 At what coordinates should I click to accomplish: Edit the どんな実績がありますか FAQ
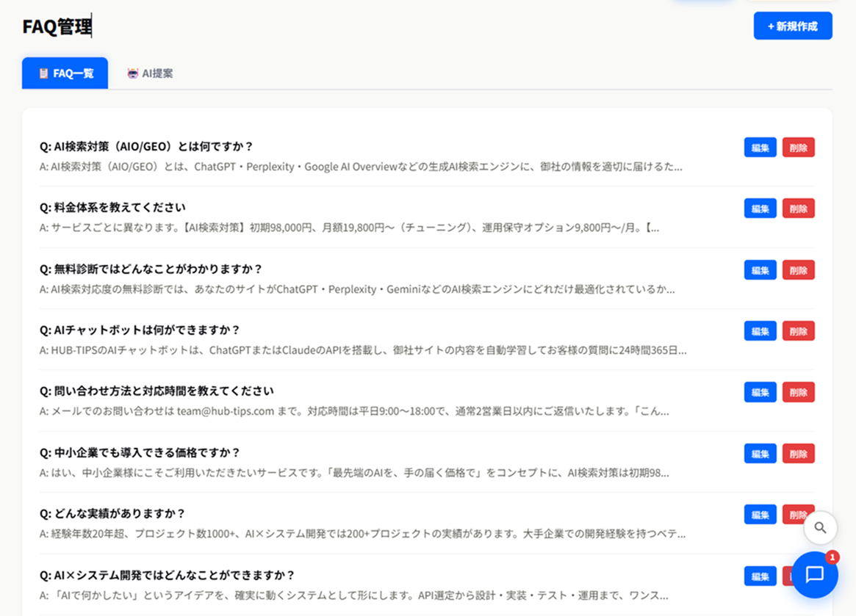[x=760, y=515]
